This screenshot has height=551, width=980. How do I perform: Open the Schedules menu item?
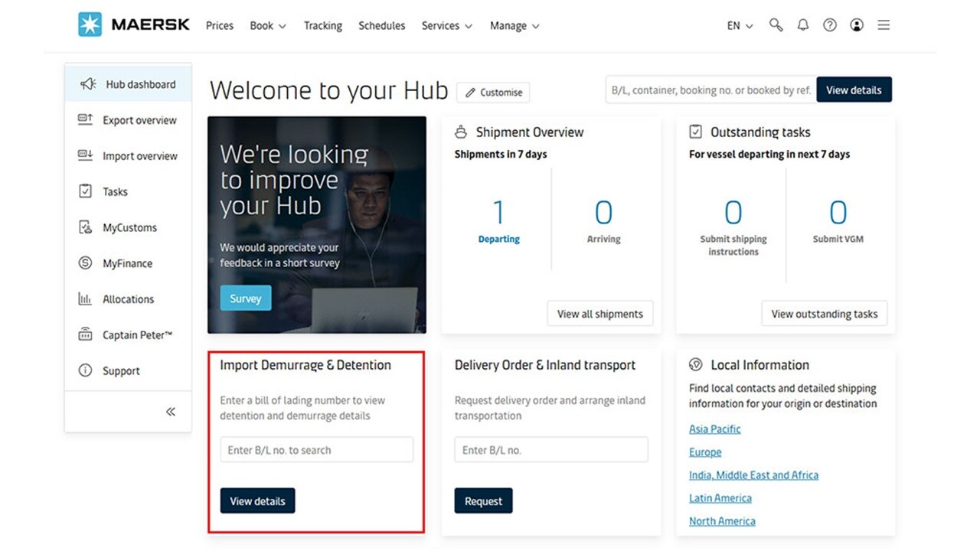pyautogui.click(x=381, y=25)
